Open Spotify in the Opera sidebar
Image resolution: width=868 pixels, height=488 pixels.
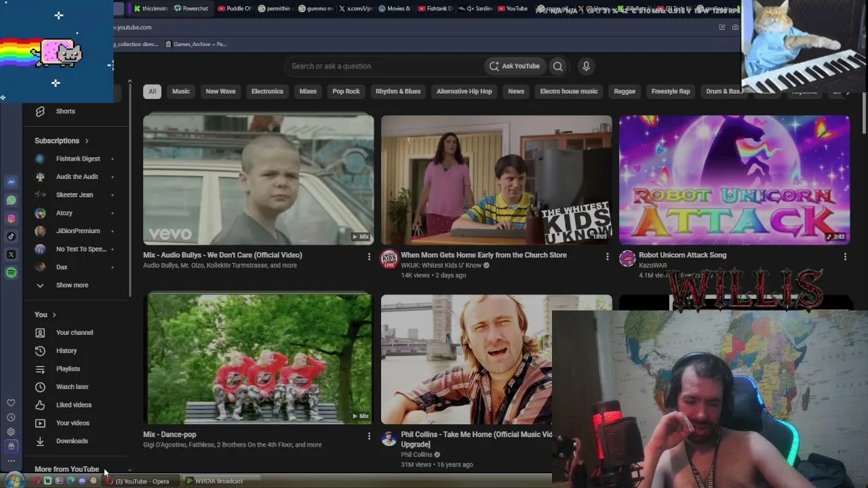coord(11,272)
